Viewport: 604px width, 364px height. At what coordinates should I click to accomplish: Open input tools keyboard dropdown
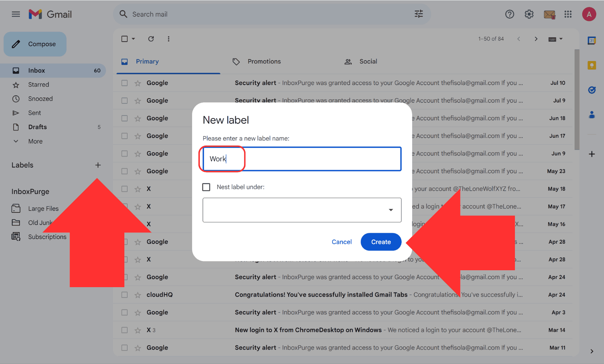[x=555, y=39]
